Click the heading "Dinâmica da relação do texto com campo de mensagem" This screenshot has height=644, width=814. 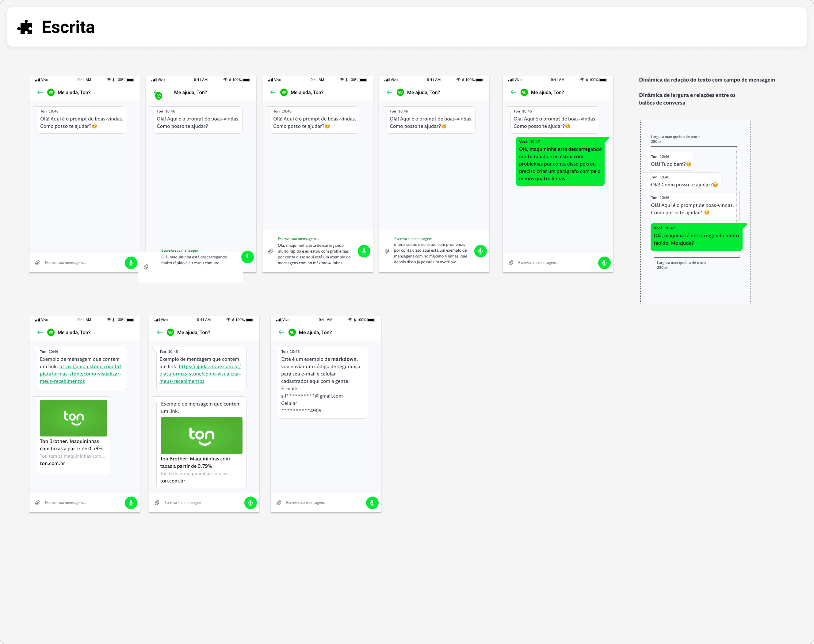707,80
